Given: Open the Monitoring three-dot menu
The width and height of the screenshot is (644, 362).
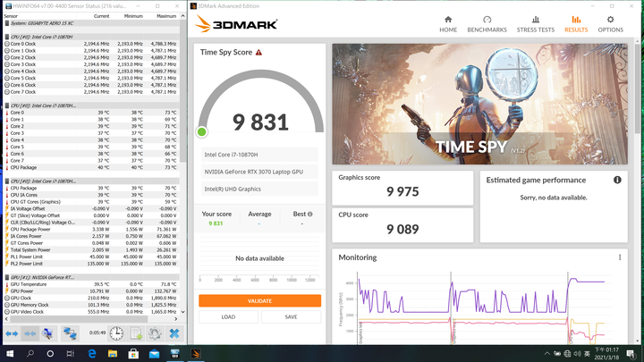Looking at the screenshot, I should (x=620, y=257).
